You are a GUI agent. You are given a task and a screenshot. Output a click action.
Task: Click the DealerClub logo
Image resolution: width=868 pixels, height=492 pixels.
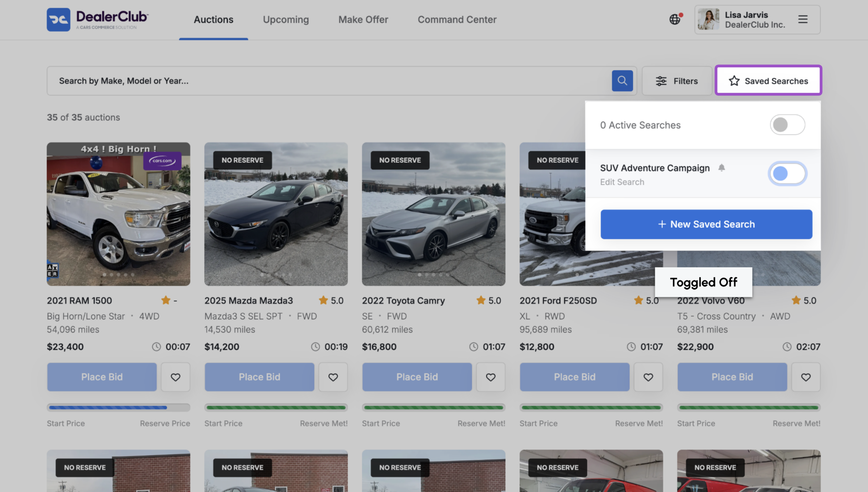click(x=98, y=20)
